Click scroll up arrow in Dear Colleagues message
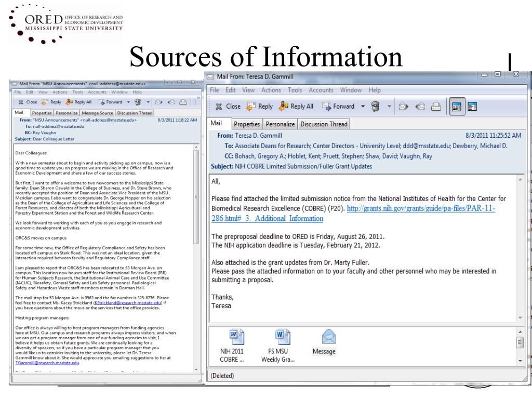The width and height of the screenshot is (532, 399). point(196,147)
